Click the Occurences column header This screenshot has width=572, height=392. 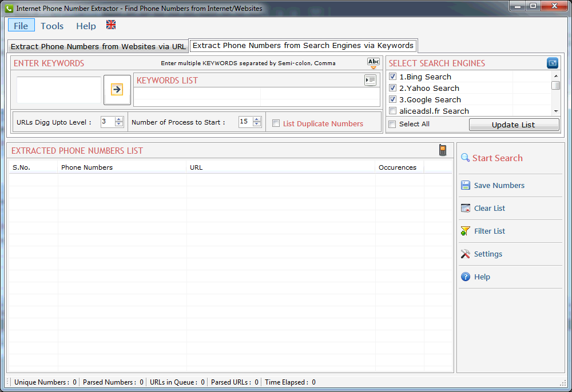(x=399, y=167)
